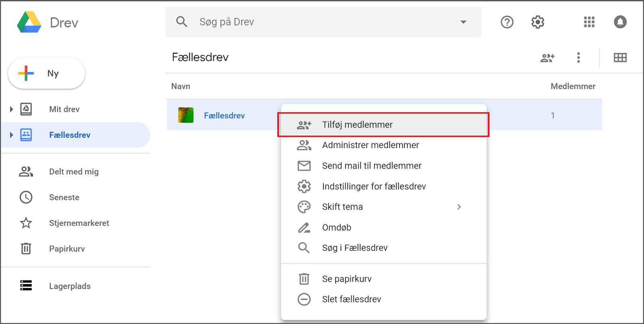Open the three-dot more options menu
This screenshot has height=324, width=644.
tap(578, 58)
